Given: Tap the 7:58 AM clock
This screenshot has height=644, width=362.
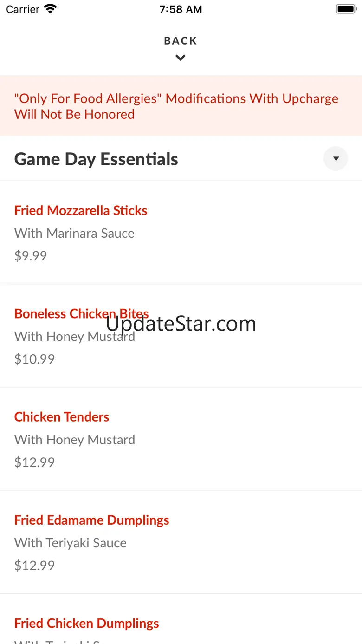Looking at the screenshot, I should (x=181, y=9).
